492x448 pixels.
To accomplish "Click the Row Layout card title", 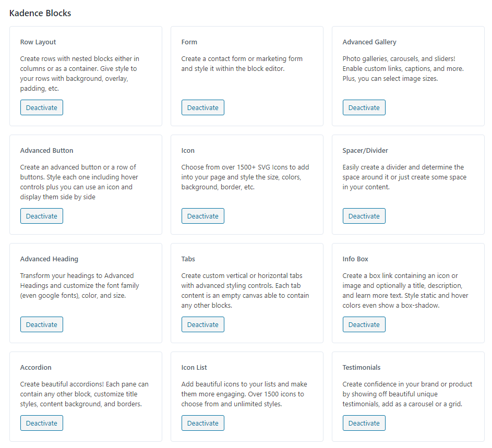I will click(38, 42).
